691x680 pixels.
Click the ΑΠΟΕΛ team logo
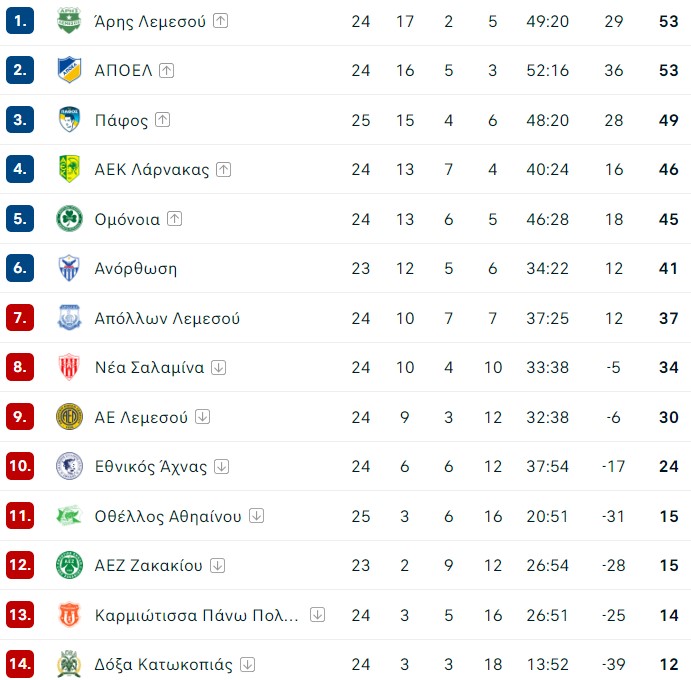point(70,70)
